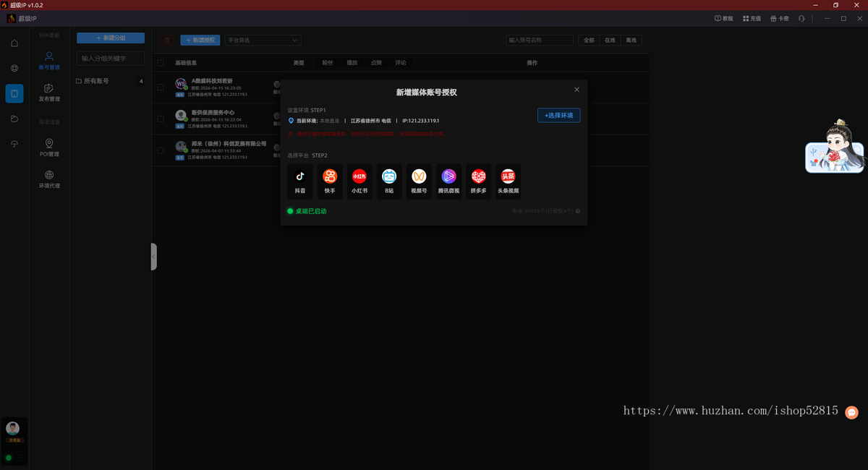Image resolution: width=868 pixels, height=470 pixels.
Task: Click the floating cartoon assistant mascot
Action: click(x=835, y=146)
